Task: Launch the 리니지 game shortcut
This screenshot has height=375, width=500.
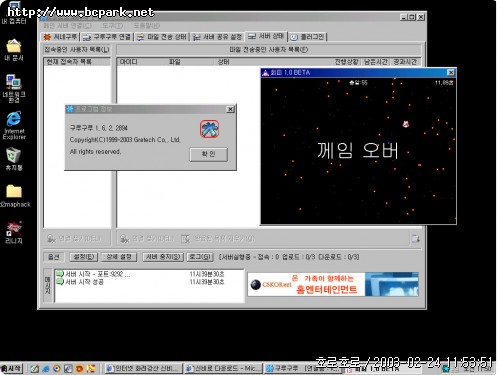Action: [x=14, y=232]
